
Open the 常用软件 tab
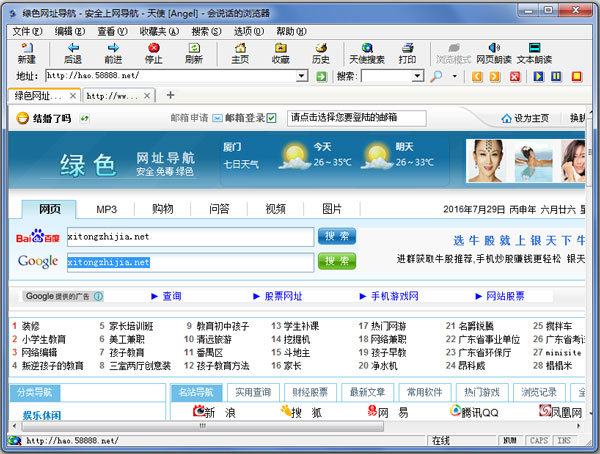coord(424,392)
